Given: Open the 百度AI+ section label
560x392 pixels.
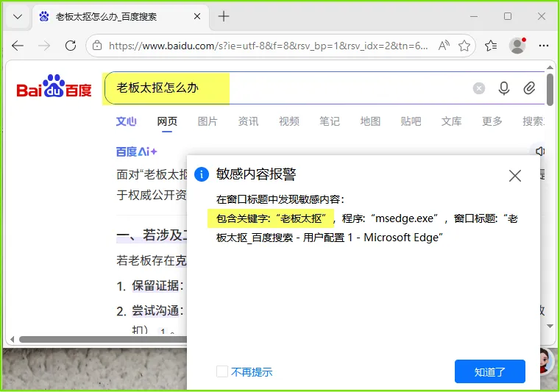Looking at the screenshot, I should pos(136,152).
